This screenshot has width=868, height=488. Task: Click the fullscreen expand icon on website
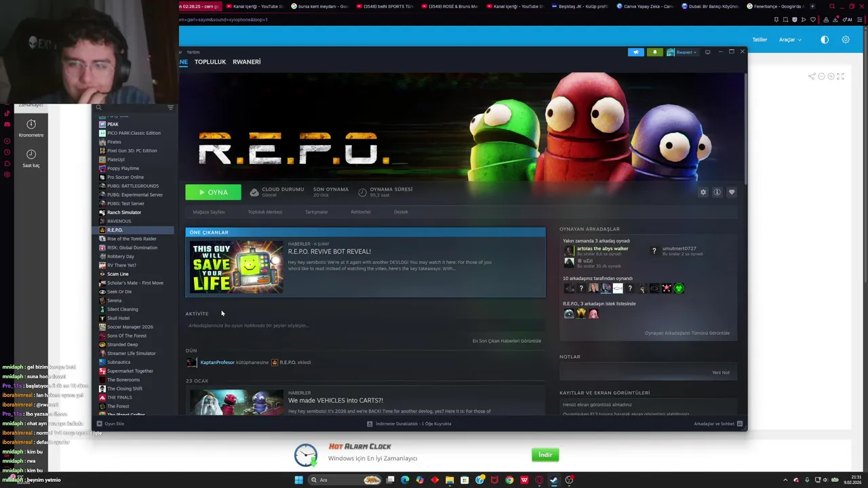click(840, 77)
